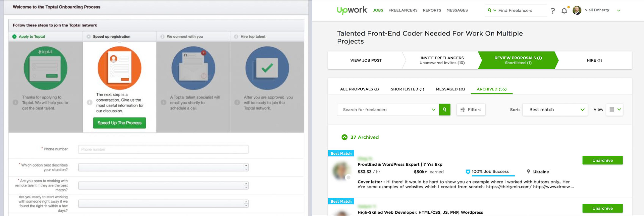The height and width of the screenshot is (216, 644).
Task: Open the remote talent question dropdown
Action: click(163, 186)
